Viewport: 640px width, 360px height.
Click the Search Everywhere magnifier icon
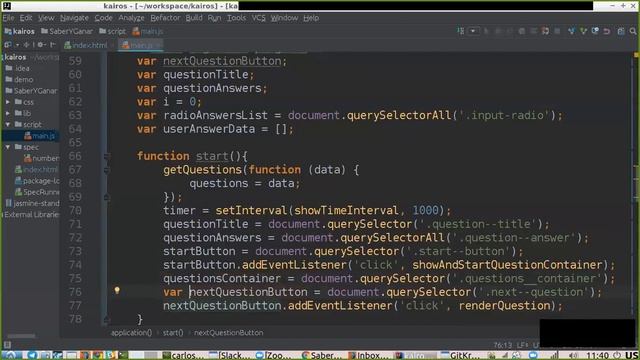pyautogui.click(x=633, y=31)
